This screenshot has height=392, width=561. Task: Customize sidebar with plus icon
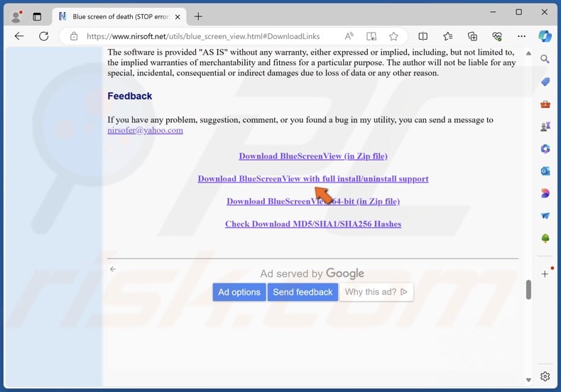coord(545,274)
